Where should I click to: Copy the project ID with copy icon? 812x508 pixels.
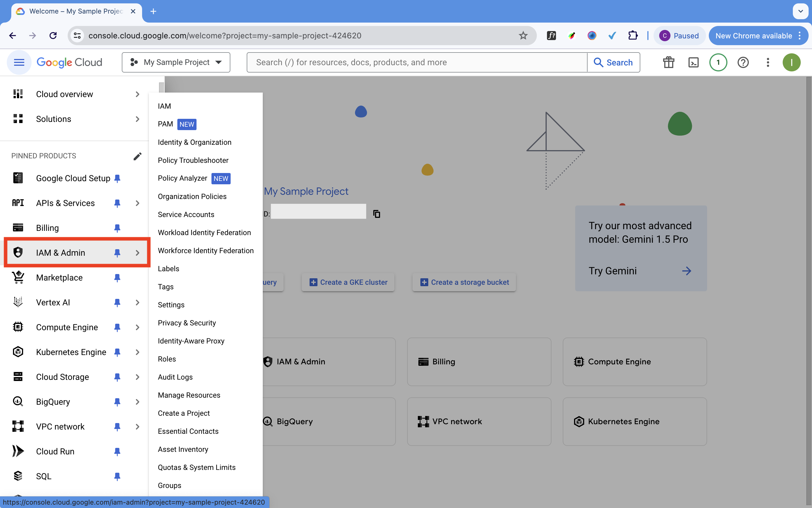(377, 214)
